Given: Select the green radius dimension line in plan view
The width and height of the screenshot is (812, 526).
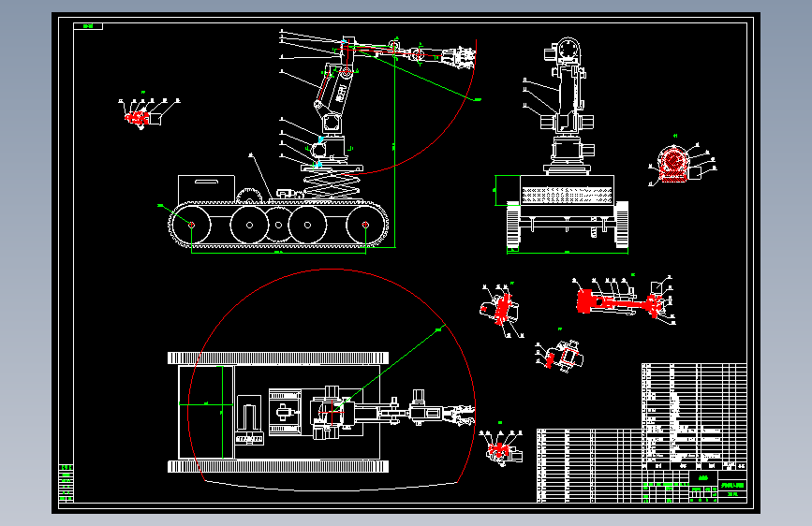Looking at the screenshot, I should pyautogui.click(x=390, y=368).
